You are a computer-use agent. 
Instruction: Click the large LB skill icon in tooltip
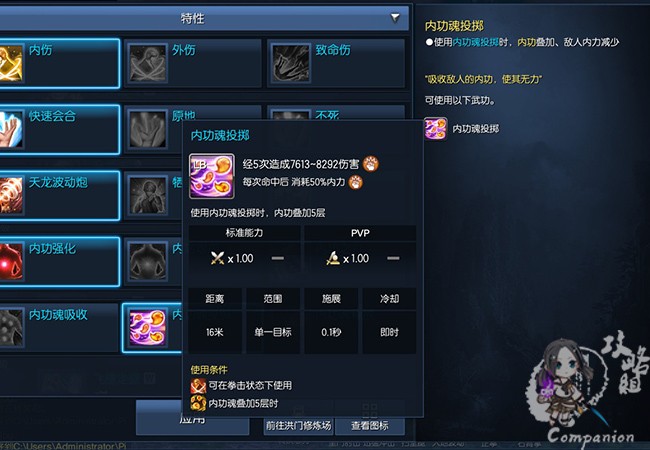tap(212, 176)
